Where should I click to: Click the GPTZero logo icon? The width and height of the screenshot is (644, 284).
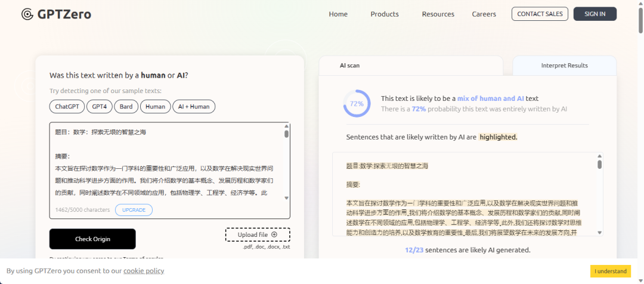[x=27, y=14]
